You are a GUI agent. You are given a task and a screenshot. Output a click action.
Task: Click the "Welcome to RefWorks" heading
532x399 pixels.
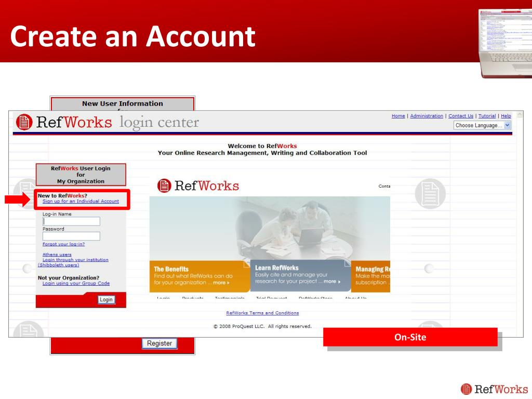(x=262, y=146)
